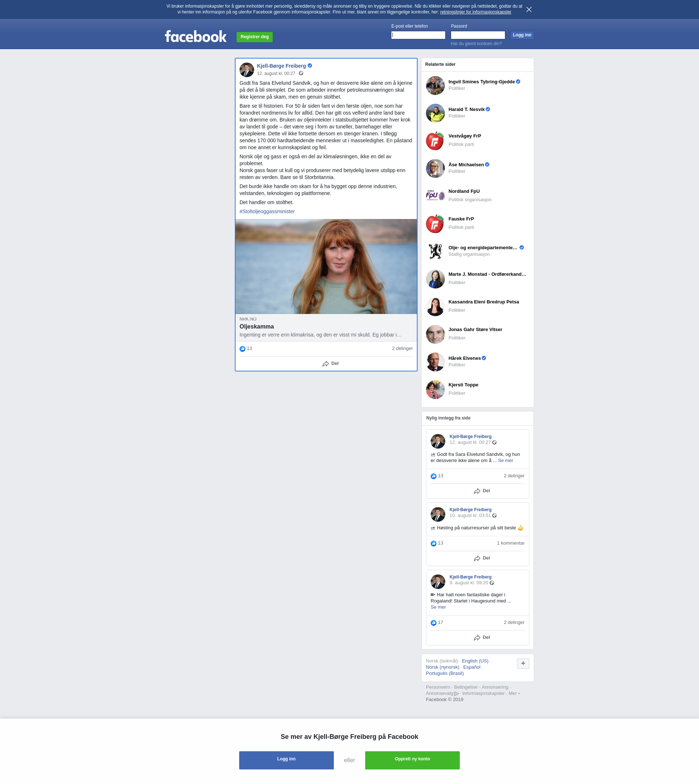Open the Informasjonskapsler footer link
This screenshot has height=784, width=699.
coord(483,693)
